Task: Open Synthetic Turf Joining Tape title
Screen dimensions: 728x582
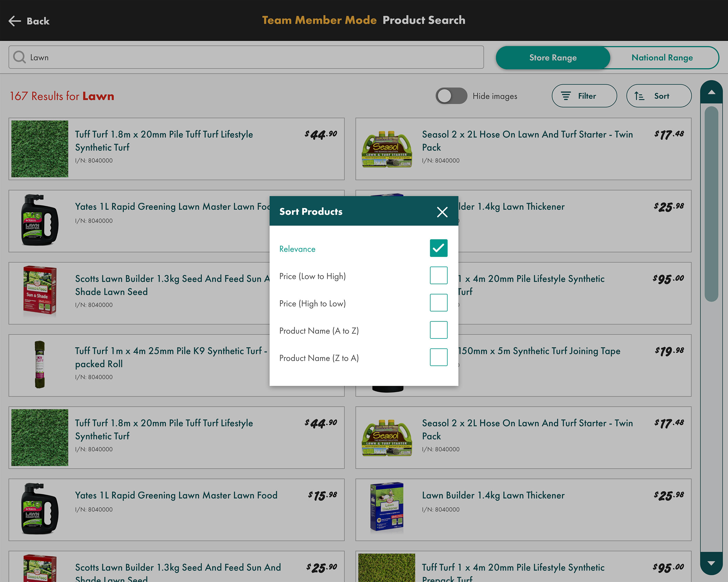Action: click(539, 351)
